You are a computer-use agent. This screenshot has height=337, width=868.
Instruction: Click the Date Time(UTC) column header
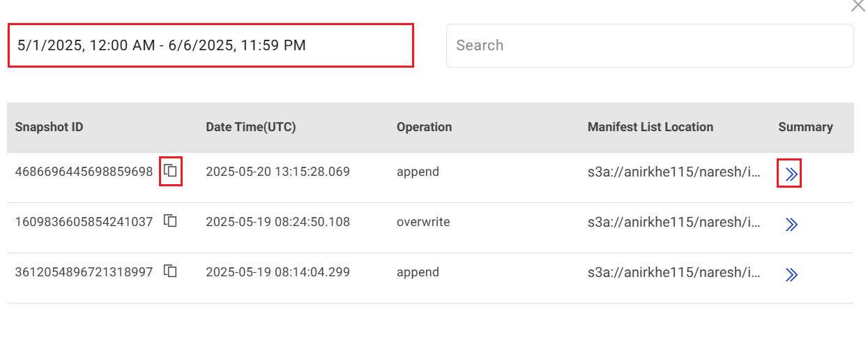tap(250, 127)
